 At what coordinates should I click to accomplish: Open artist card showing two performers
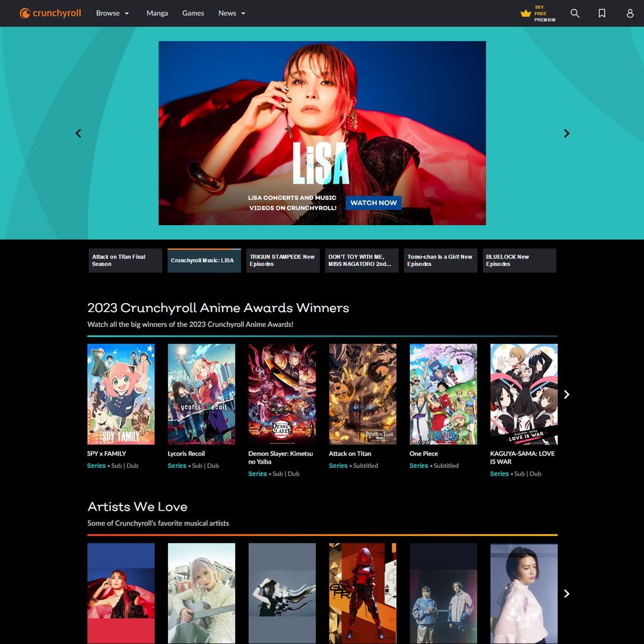(443, 593)
